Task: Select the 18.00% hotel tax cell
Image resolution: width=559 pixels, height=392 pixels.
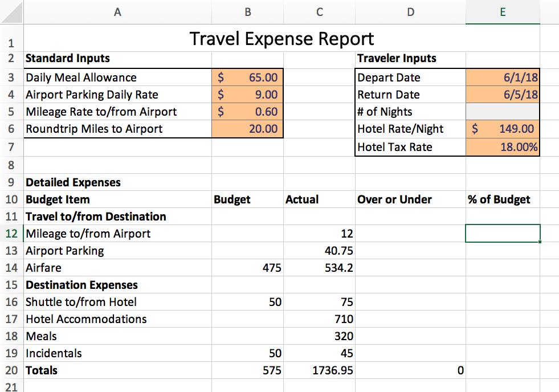Action: point(503,147)
